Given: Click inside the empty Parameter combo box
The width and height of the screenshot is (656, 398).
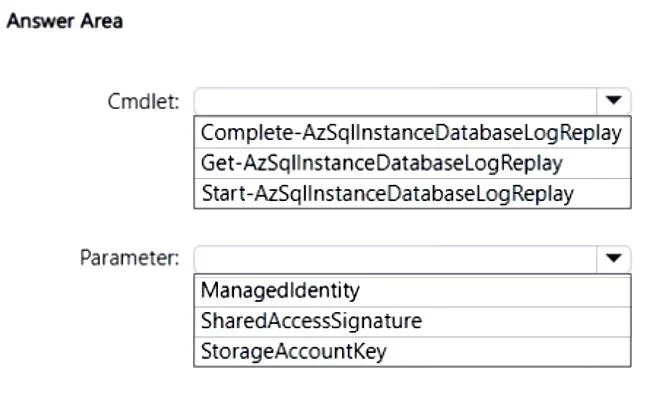Looking at the screenshot, I should click(395, 259).
